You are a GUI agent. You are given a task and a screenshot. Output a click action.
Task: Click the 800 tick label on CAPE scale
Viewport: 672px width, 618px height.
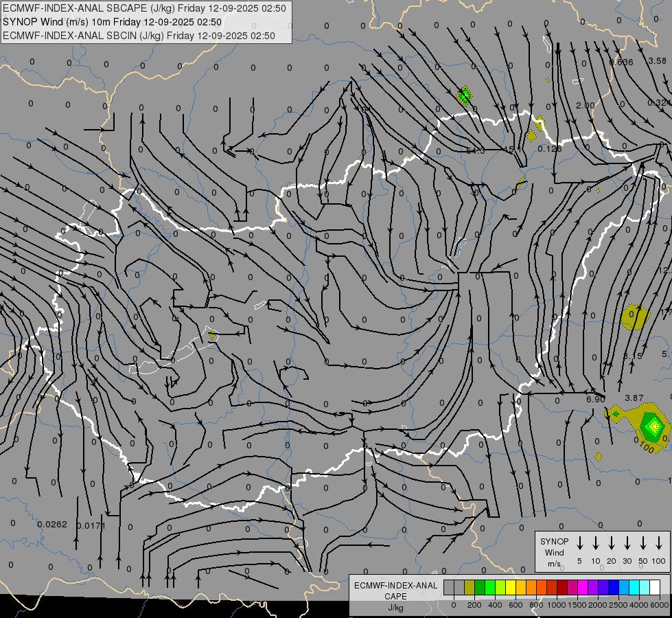pos(536,605)
